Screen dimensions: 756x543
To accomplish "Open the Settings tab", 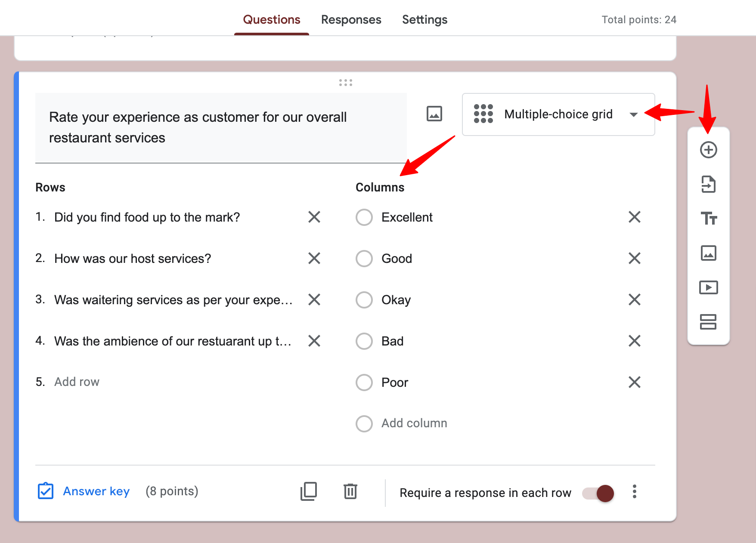I will [424, 19].
